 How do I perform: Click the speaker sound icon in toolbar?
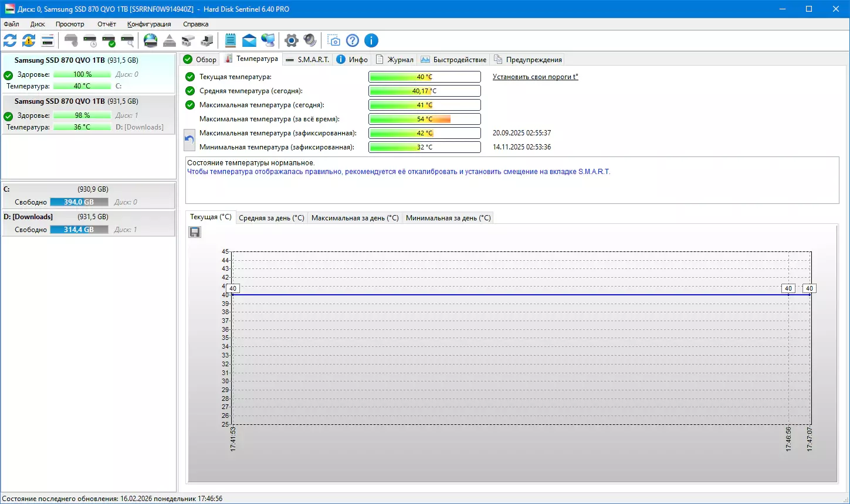(x=310, y=40)
